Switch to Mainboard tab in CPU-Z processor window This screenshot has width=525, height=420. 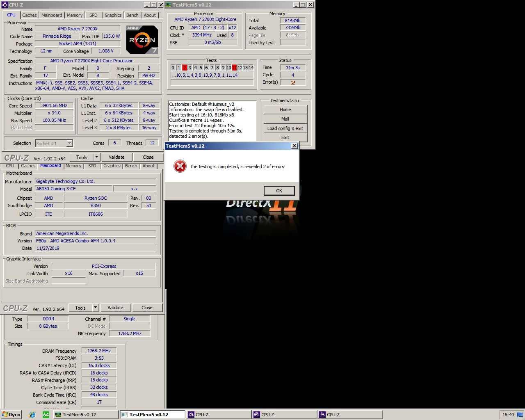click(52, 15)
